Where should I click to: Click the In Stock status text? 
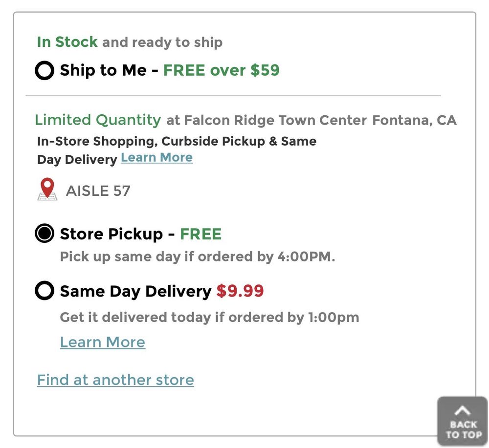pos(67,42)
